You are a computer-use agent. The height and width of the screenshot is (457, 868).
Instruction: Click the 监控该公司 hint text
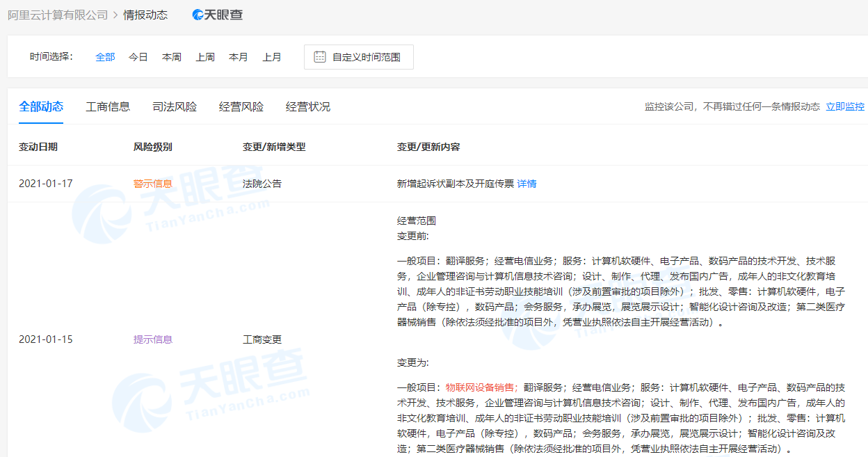(x=732, y=106)
